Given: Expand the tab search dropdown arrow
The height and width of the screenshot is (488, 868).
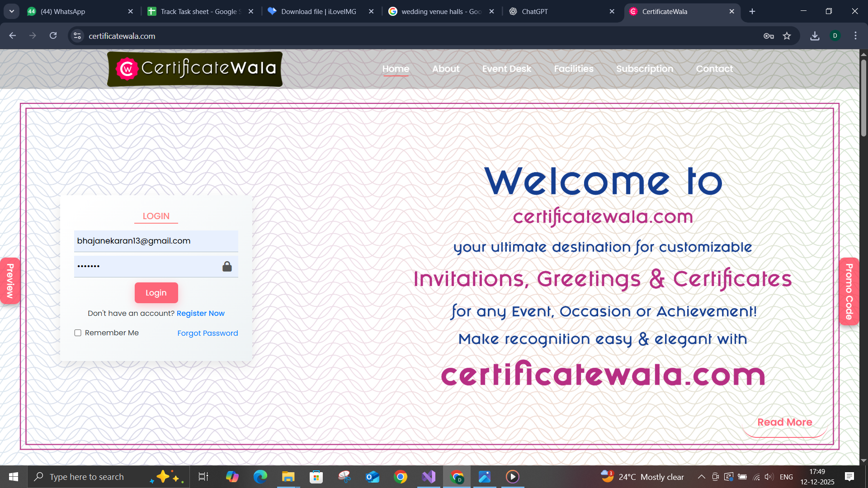Looking at the screenshot, I should click(x=12, y=11).
